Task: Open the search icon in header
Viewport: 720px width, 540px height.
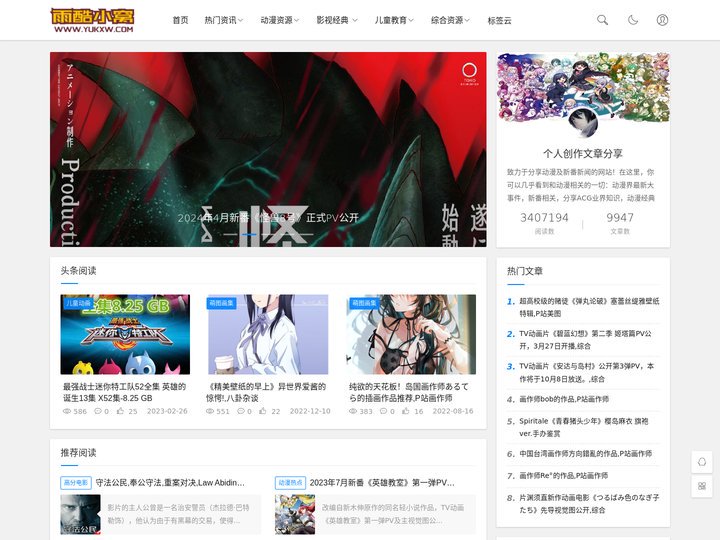Action: click(602, 20)
